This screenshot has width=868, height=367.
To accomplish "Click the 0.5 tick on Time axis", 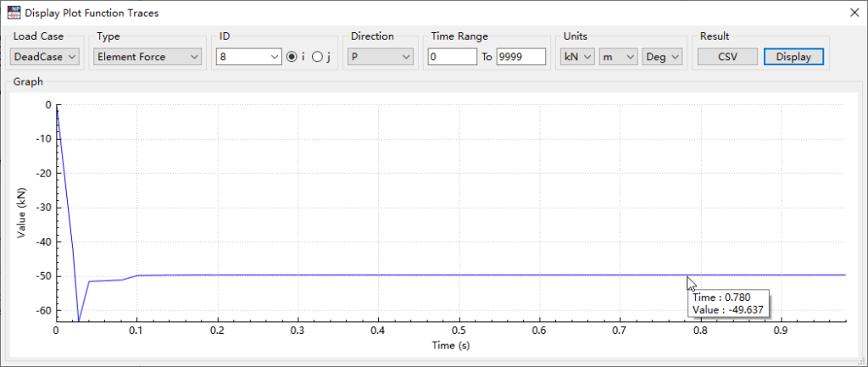I will pyautogui.click(x=459, y=331).
